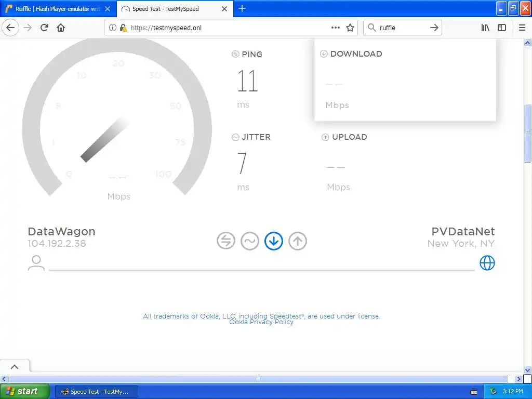Click the small UPLOAD label icon
This screenshot has width=532, height=399.
(x=325, y=137)
